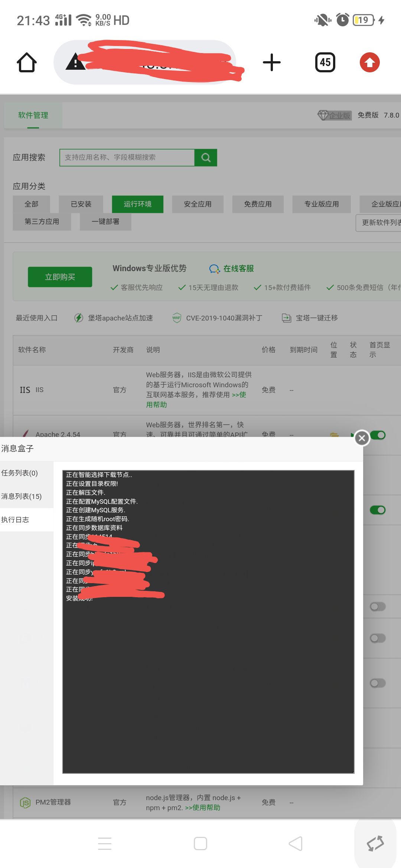This screenshot has width=401, height=868.
Task: Open the 宝塔一键迁移 shortcut
Action: (317, 318)
